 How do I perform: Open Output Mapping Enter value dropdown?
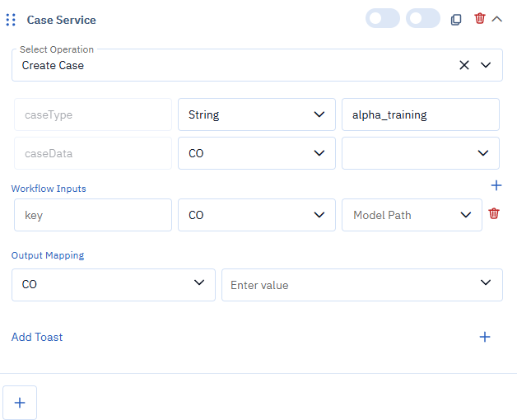click(x=361, y=284)
